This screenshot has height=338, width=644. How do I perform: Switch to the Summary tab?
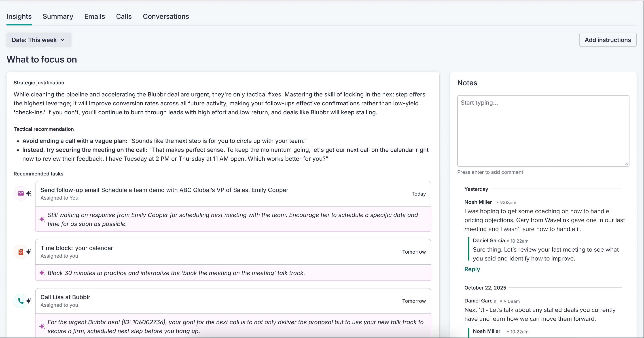tap(58, 17)
